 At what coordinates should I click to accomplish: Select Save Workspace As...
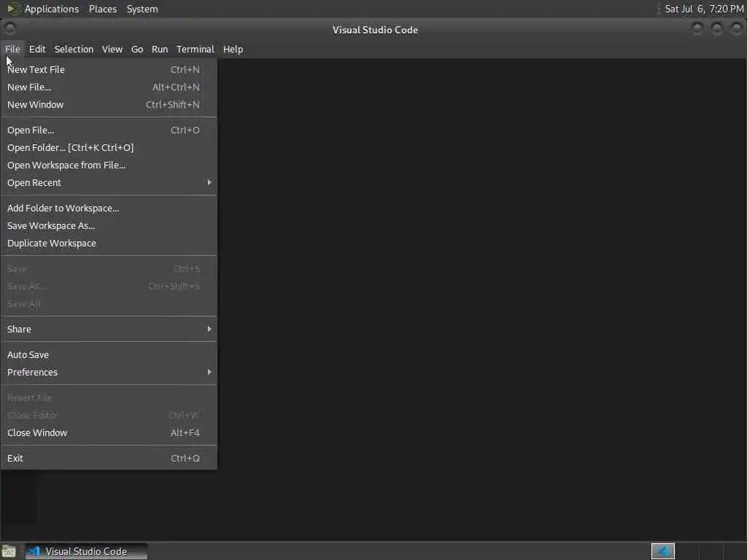tap(109, 226)
